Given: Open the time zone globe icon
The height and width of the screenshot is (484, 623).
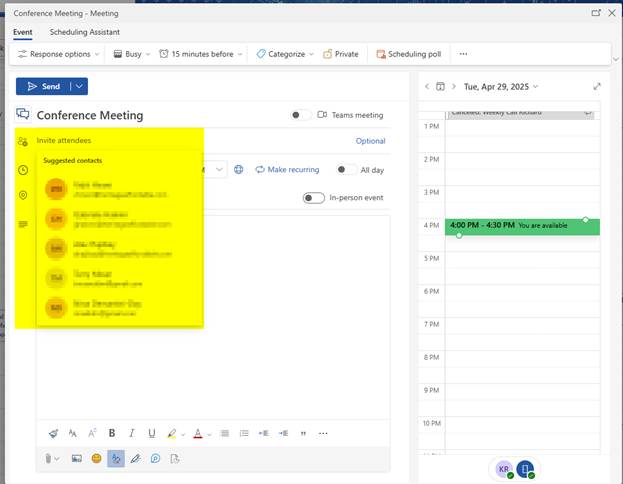Looking at the screenshot, I should (x=238, y=170).
